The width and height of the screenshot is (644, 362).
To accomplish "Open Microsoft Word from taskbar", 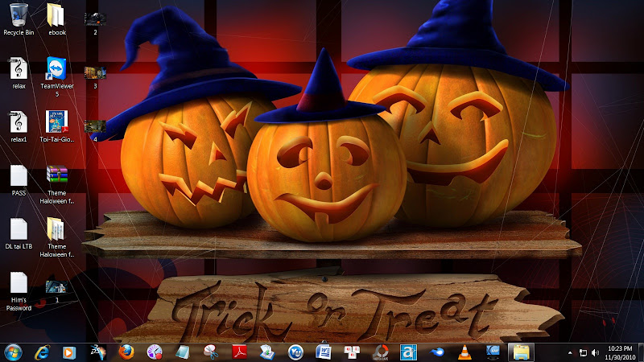I will (x=324, y=352).
